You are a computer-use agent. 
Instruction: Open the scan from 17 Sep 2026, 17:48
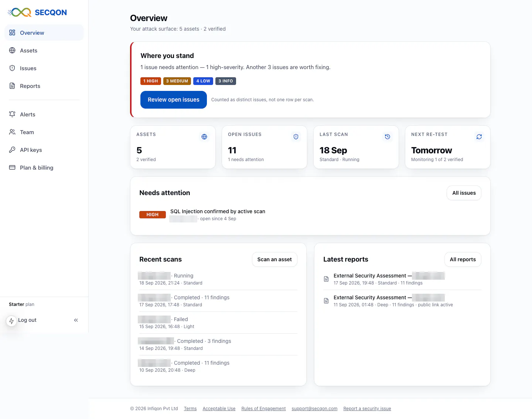[218, 301]
